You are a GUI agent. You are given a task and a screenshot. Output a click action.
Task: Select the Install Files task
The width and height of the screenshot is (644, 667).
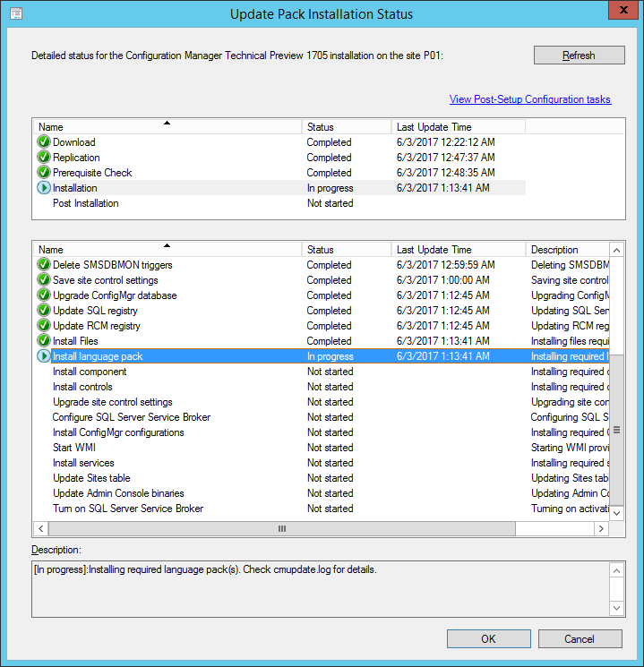coord(322,341)
